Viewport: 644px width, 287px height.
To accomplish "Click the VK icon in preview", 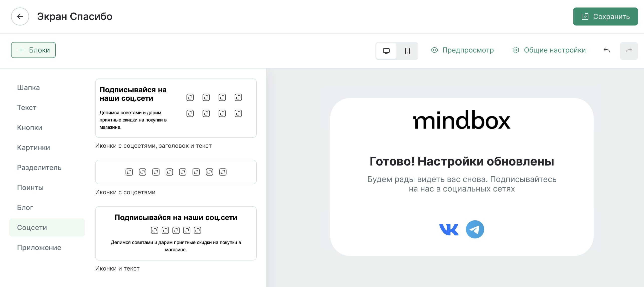I will point(449,229).
